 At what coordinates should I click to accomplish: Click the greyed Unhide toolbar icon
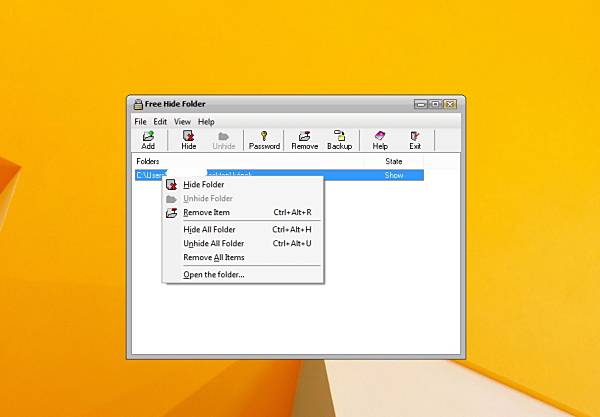click(x=223, y=140)
